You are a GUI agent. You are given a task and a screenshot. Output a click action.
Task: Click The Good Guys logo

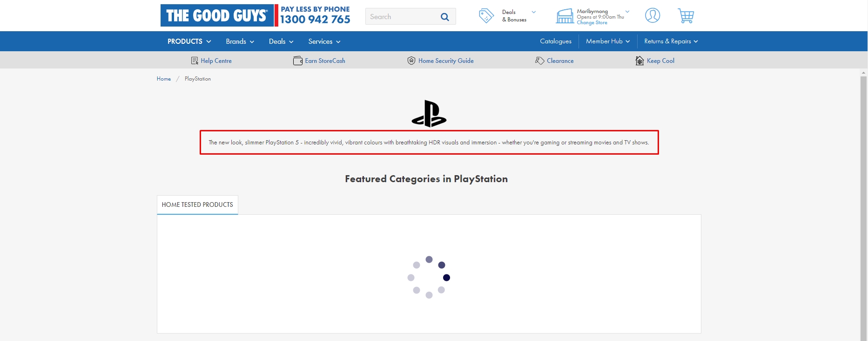(x=217, y=15)
